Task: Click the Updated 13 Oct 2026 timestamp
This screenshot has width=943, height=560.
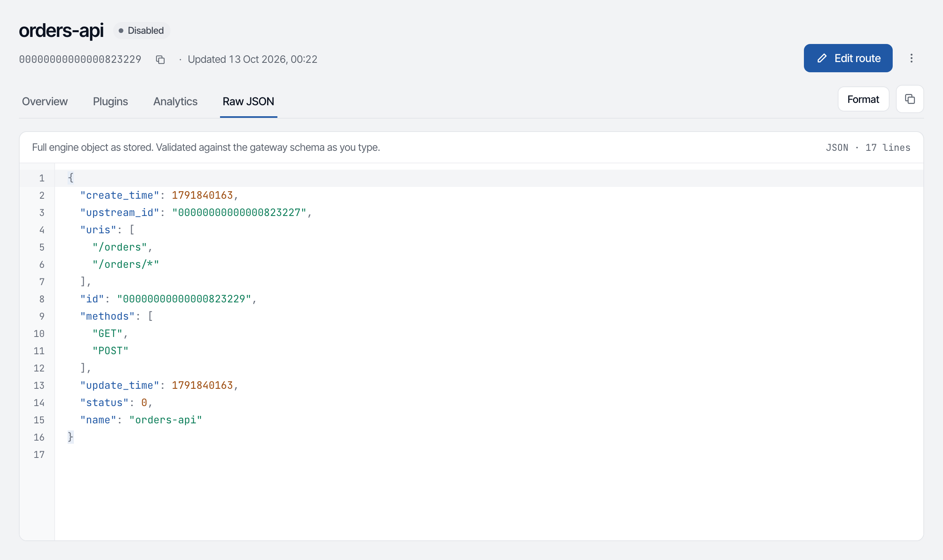Action: pyautogui.click(x=252, y=59)
